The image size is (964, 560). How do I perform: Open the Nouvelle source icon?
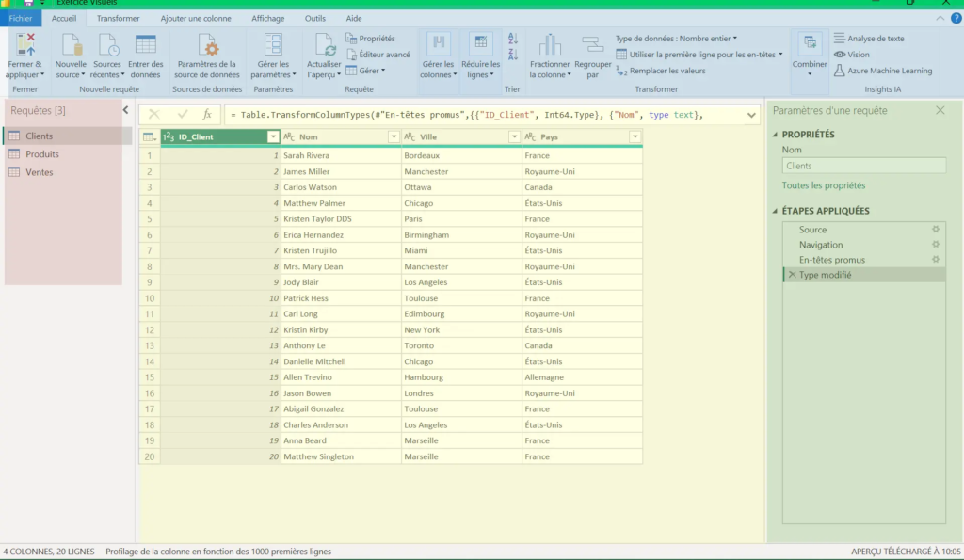click(x=70, y=44)
